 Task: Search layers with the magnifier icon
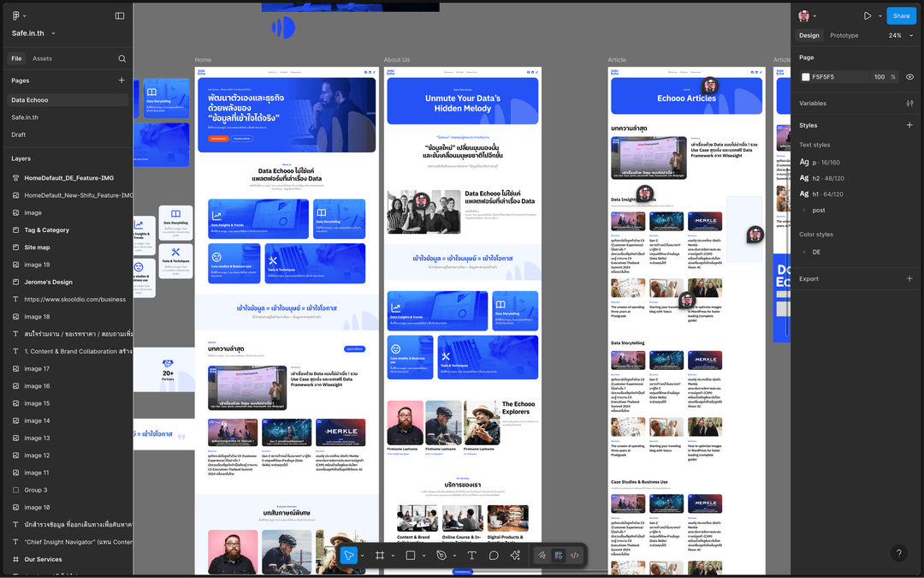(x=121, y=59)
